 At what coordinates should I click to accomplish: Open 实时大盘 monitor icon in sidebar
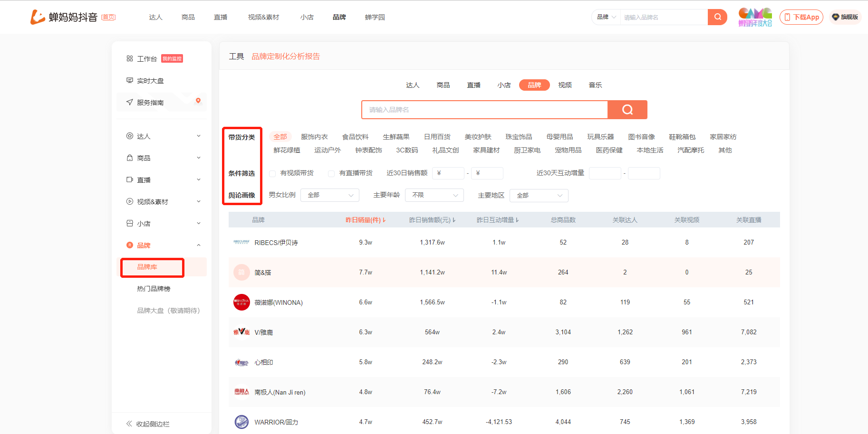(130, 80)
